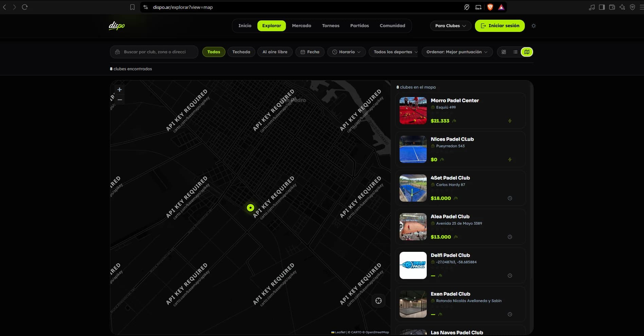
Task: Open the OpenStreetMap attribution link
Action: (x=377, y=332)
